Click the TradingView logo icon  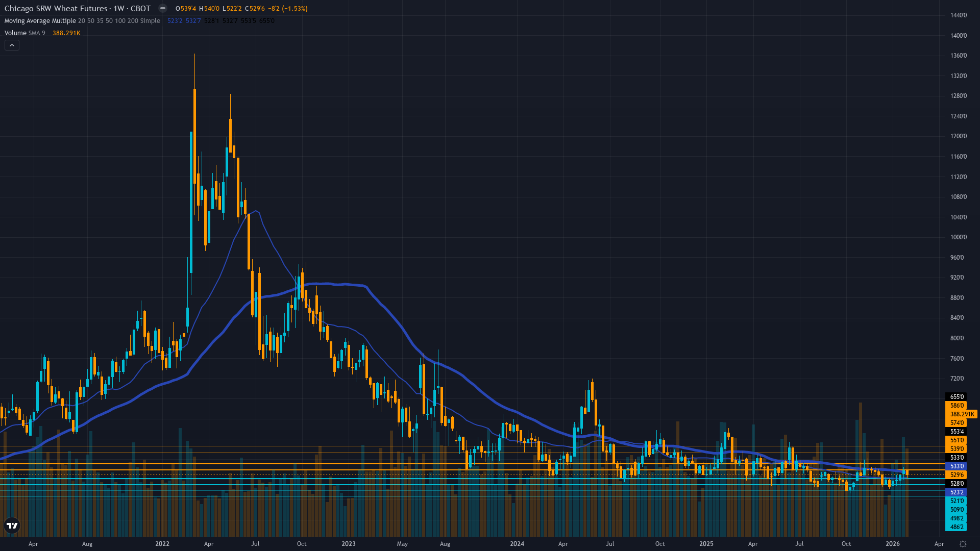[x=12, y=525]
